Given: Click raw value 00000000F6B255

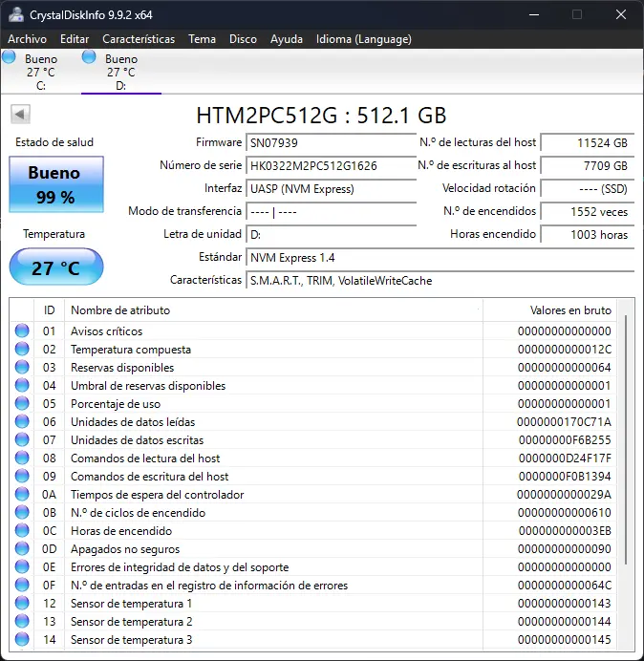Looking at the screenshot, I should pyautogui.click(x=565, y=440).
